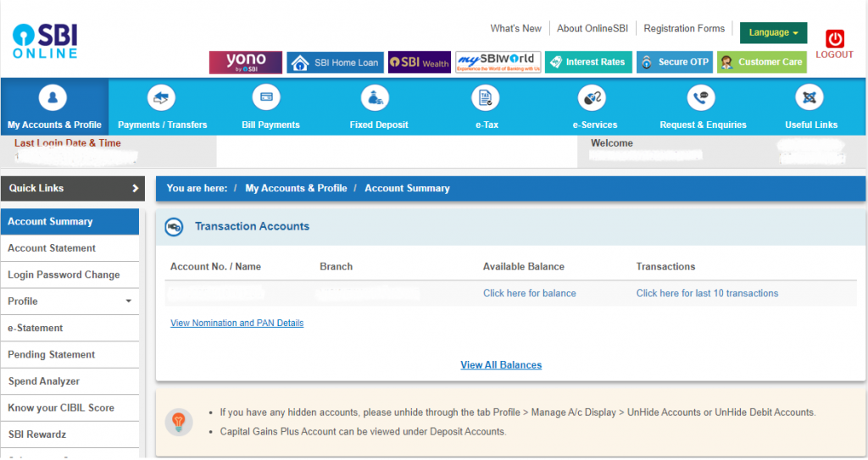
Task: Click the 'Welcome' text
Action: coord(612,143)
